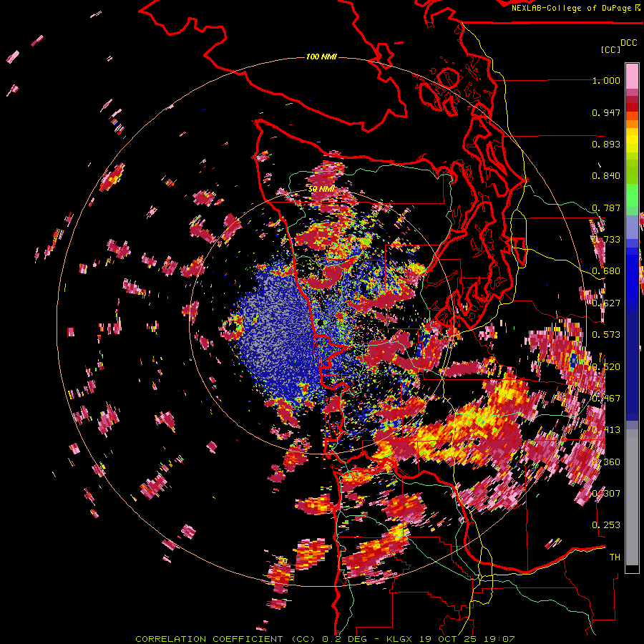Click the 0.680 scale value

(606, 271)
